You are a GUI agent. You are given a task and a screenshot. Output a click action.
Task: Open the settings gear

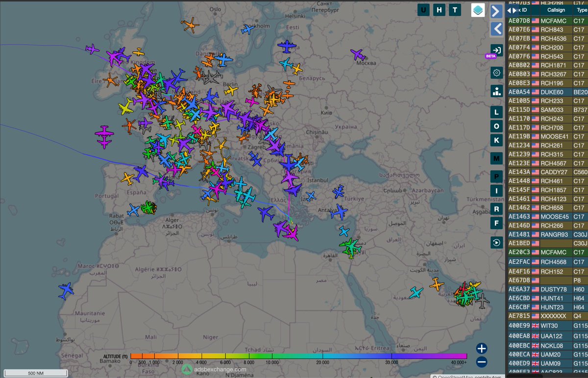pyautogui.click(x=496, y=73)
